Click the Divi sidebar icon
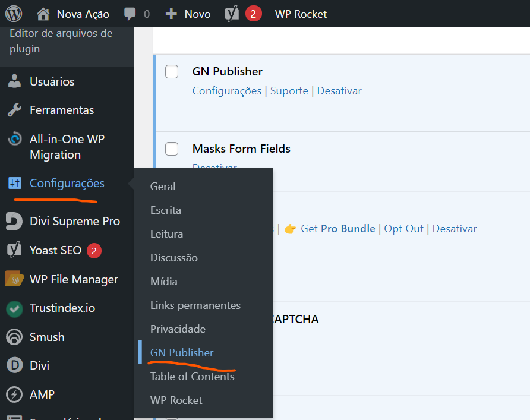Image resolution: width=530 pixels, height=420 pixels. (17, 365)
